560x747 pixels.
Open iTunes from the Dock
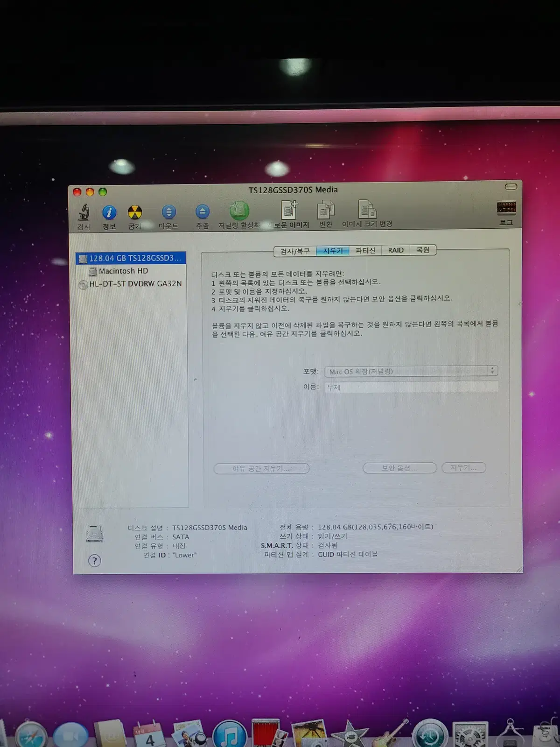click(x=229, y=734)
